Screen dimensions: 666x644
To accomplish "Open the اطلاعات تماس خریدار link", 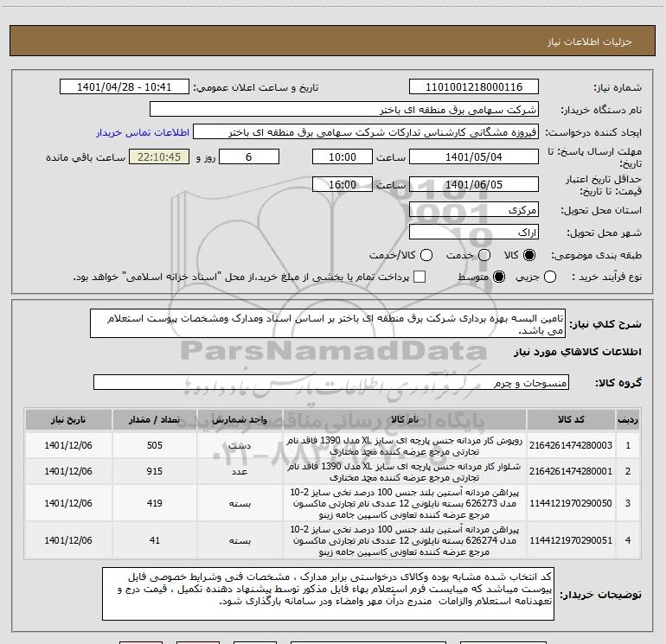I will point(143,132).
